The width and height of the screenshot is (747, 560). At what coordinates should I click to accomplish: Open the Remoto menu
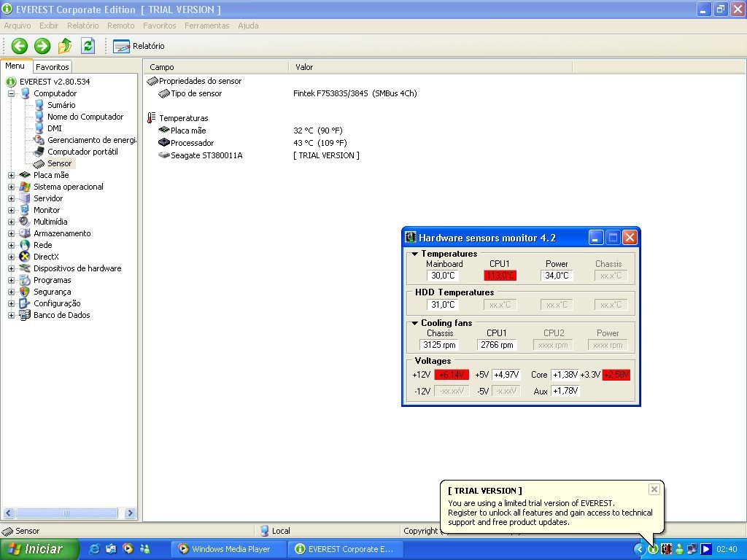coord(120,26)
